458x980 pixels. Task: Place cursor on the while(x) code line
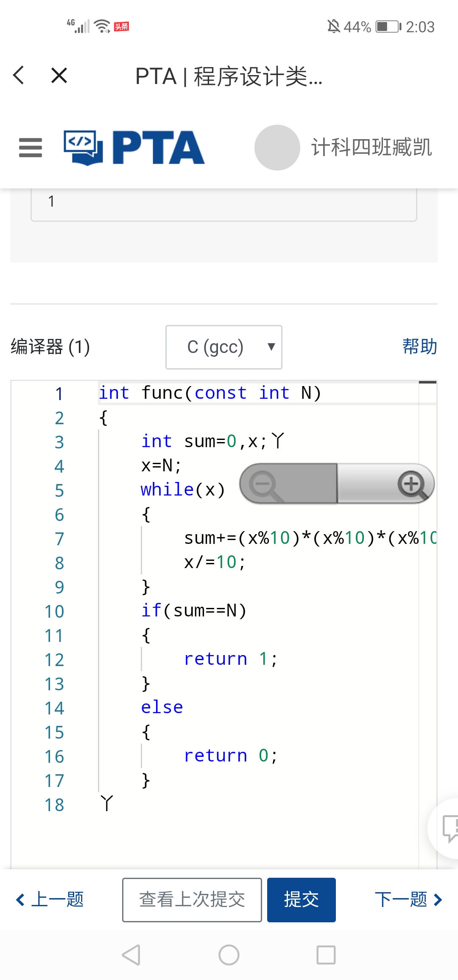tap(182, 490)
